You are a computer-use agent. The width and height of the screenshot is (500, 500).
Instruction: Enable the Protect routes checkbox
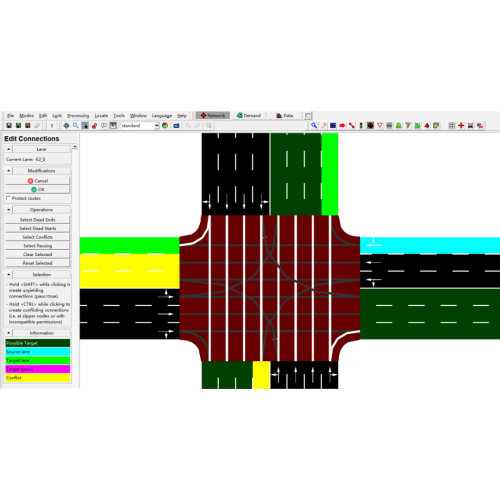coord(8,198)
